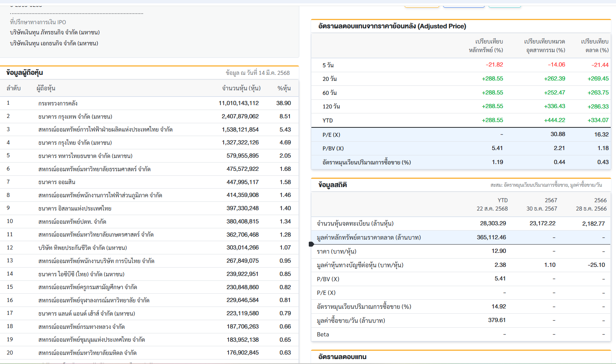Click IPO advisor 'บริษัทเงินทุน เอกธนกิจ จำกัด (มหาชน)'

[x=54, y=43]
